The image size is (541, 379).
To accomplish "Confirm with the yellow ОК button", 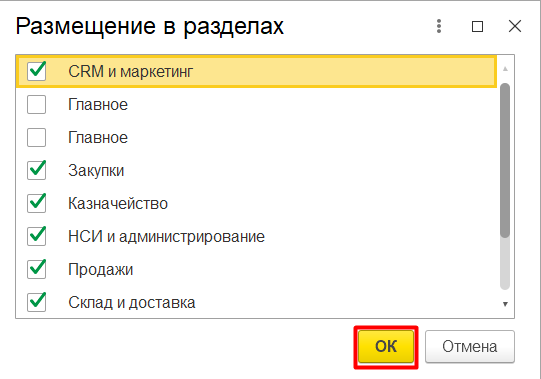I will click(386, 347).
